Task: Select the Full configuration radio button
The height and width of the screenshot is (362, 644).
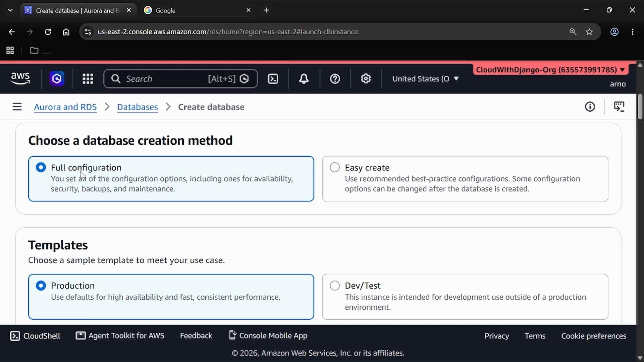Action: pyautogui.click(x=41, y=167)
